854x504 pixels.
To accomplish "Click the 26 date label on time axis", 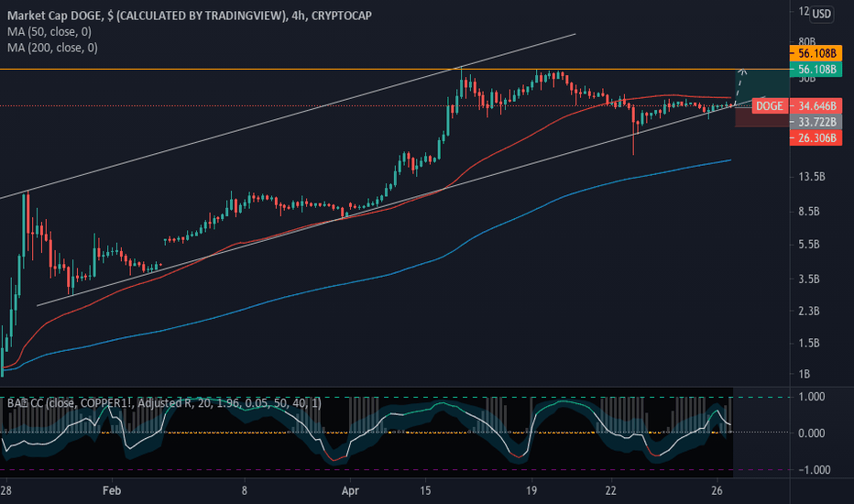I will [x=717, y=490].
